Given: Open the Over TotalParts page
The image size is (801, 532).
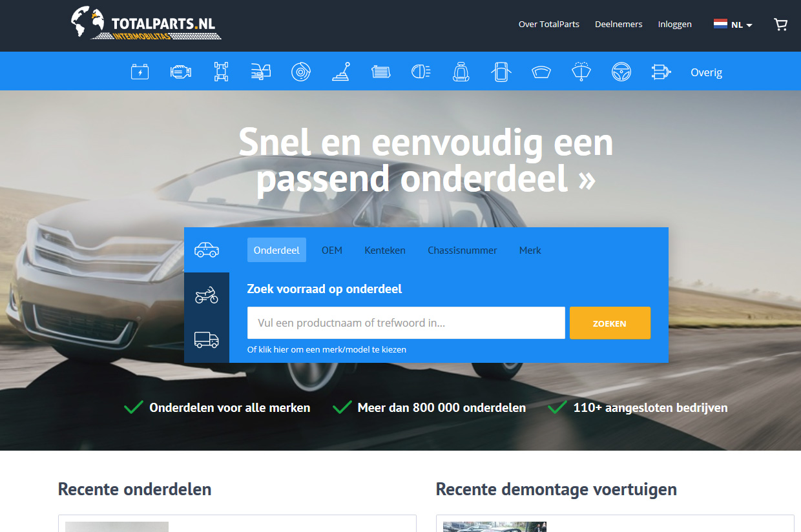Looking at the screenshot, I should pos(549,25).
